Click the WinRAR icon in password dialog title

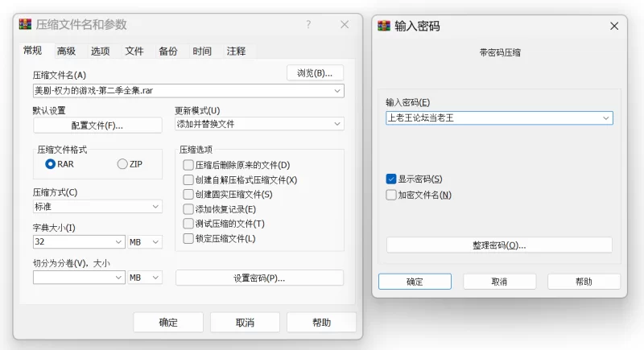pos(384,26)
